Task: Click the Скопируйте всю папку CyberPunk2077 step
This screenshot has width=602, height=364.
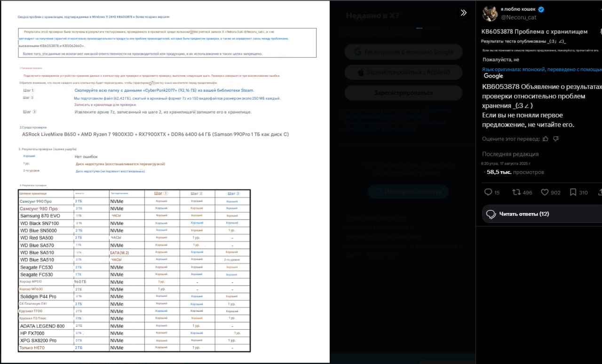Action: click(164, 90)
